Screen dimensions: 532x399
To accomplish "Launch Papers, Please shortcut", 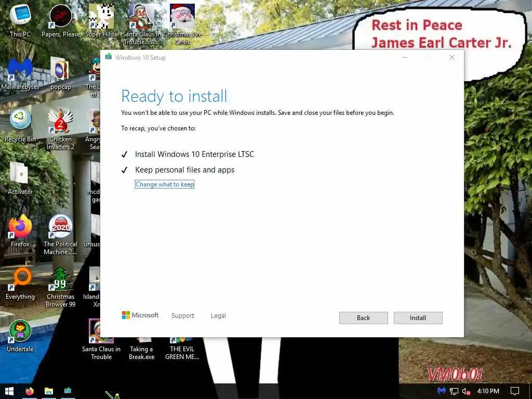I will point(60,20).
